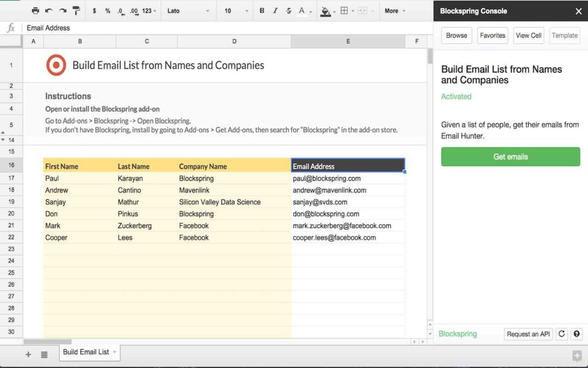Open the View Cell tab
The height and width of the screenshot is (368, 588).
pyautogui.click(x=528, y=35)
